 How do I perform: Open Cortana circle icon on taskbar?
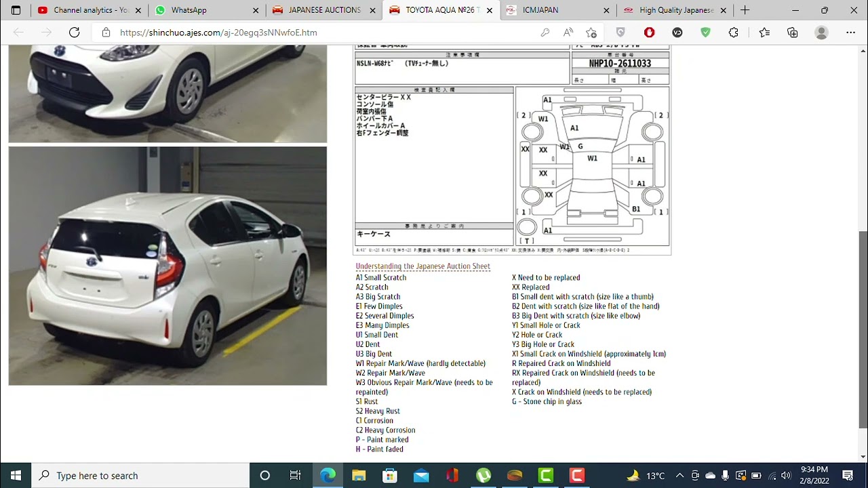[x=265, y=475]
